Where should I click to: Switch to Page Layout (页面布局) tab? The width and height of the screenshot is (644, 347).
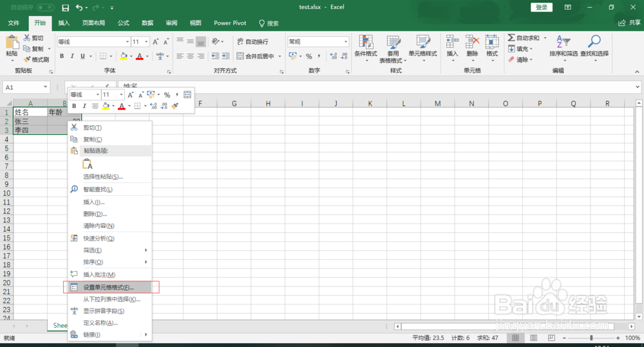(93, 23)
